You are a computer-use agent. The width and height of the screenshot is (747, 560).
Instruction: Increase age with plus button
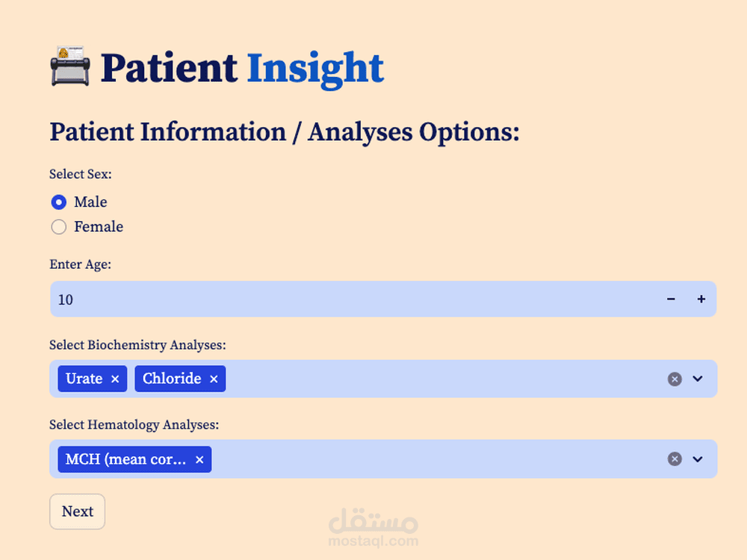coord(701,299)
